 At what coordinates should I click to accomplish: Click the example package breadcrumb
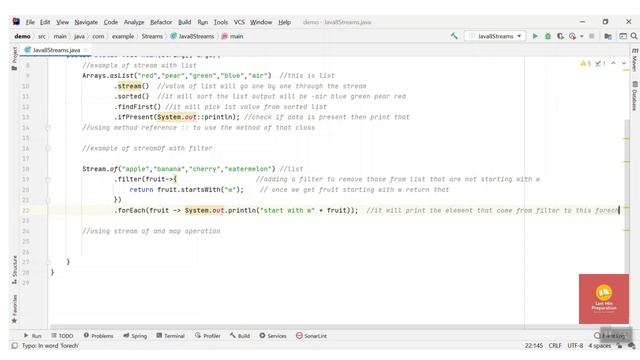(123, 36)
